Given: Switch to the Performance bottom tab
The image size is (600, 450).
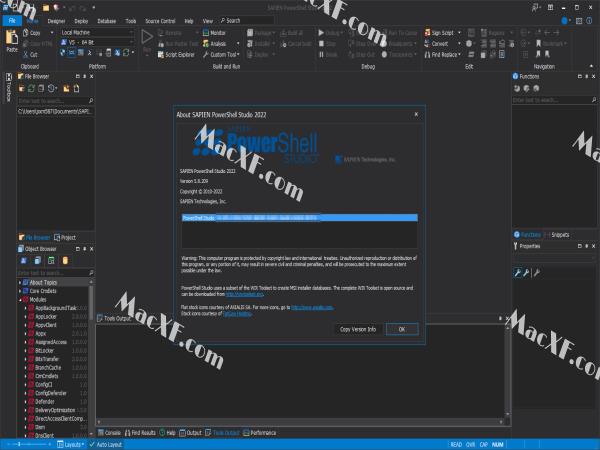Looking at the screenshot, I should point(259,433).
